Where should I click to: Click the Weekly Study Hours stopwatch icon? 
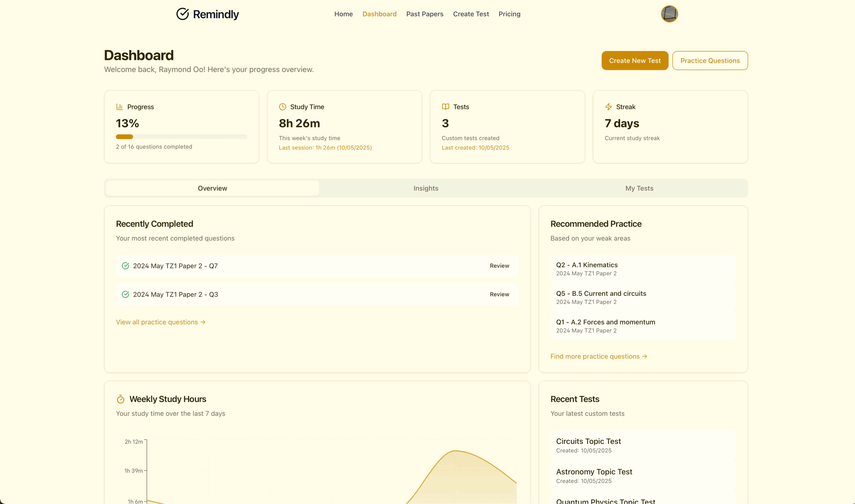point(121,399)
